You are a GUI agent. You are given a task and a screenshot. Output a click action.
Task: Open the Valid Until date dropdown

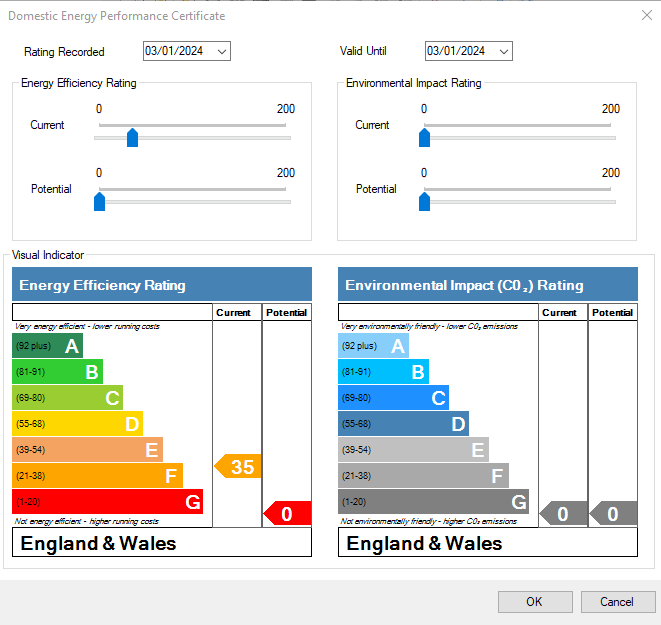(x=503, y=51)
